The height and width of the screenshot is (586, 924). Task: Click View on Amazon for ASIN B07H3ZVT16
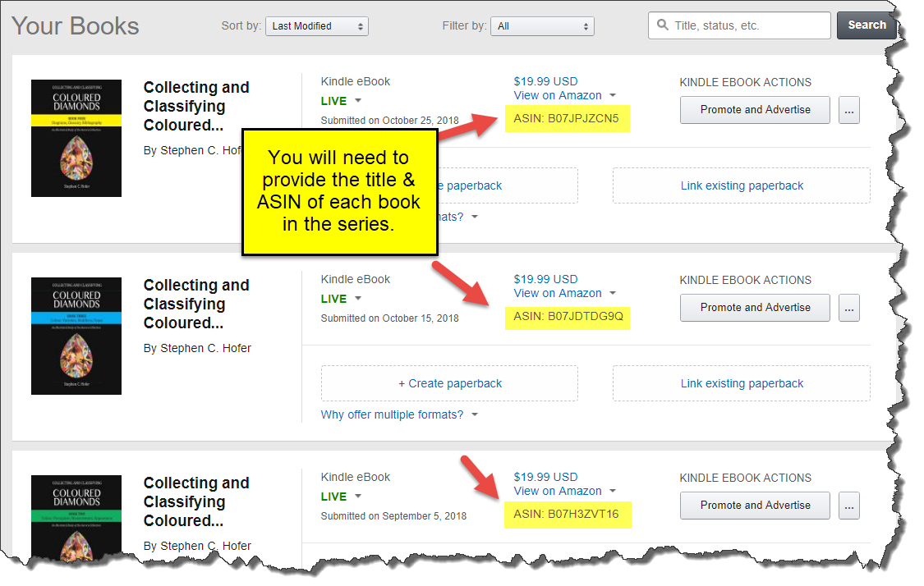tap(558, 491)
